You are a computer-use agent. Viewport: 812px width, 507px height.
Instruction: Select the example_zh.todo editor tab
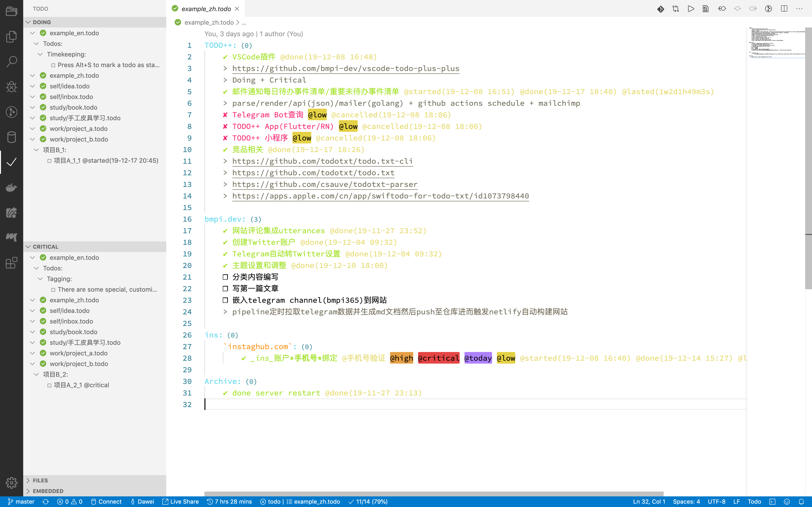206,9
